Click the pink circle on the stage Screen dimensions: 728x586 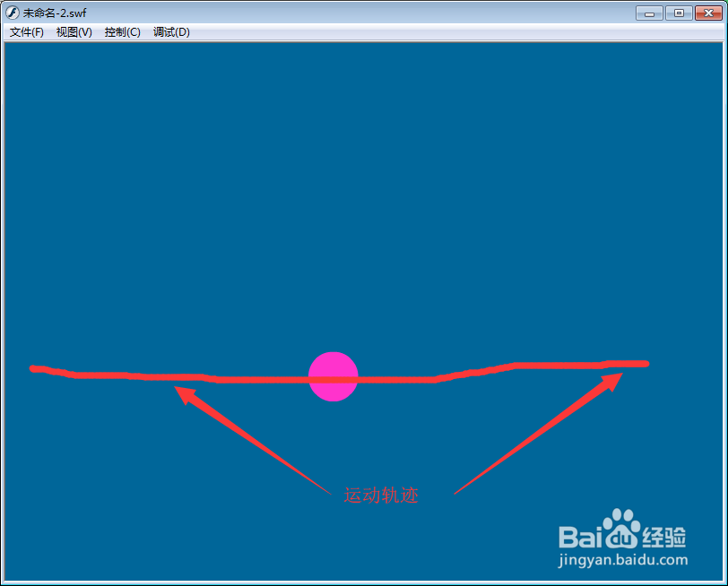[334, 376]
